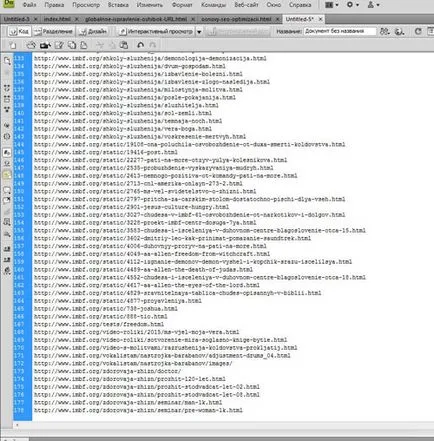Screen dimensions: 434x441
Task: Open the Open Documents list icon
Action: click(7, 61)
